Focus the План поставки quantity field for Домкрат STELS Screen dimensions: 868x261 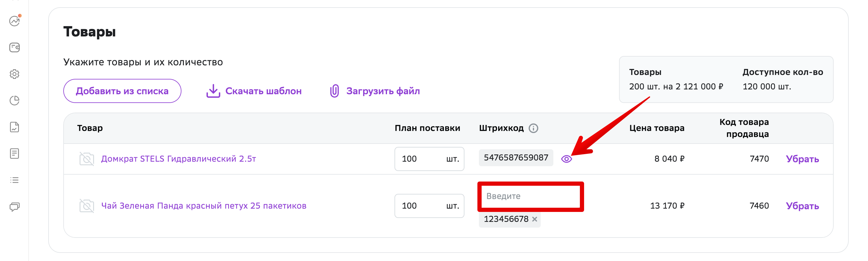point(429,159)
